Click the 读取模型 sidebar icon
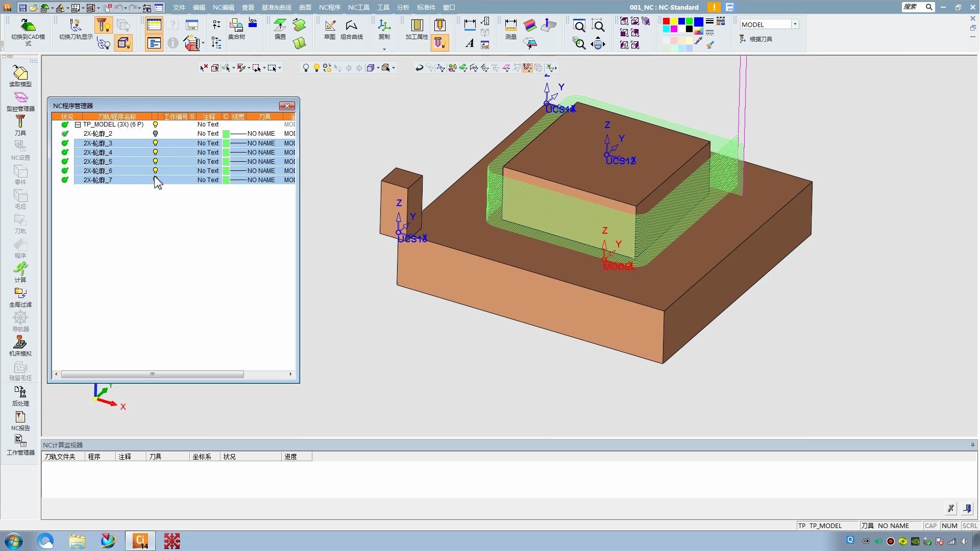Viewport: 980px width, 551px height. [x=20, y=76]
